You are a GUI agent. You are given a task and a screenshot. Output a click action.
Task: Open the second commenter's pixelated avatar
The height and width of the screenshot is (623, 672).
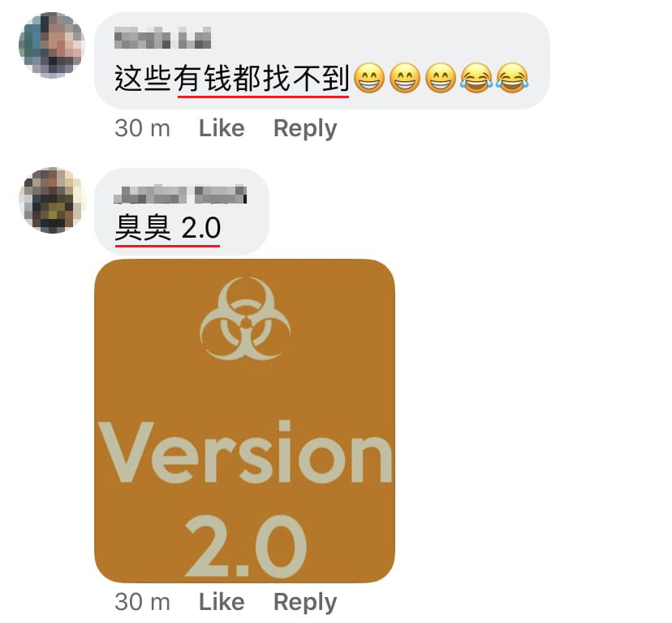(52, 200)
